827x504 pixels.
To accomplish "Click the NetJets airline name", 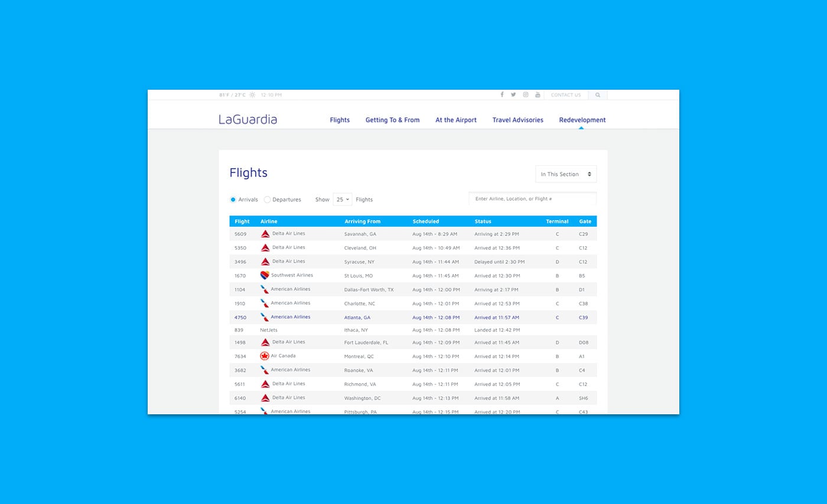I will (x=269, y=330).
